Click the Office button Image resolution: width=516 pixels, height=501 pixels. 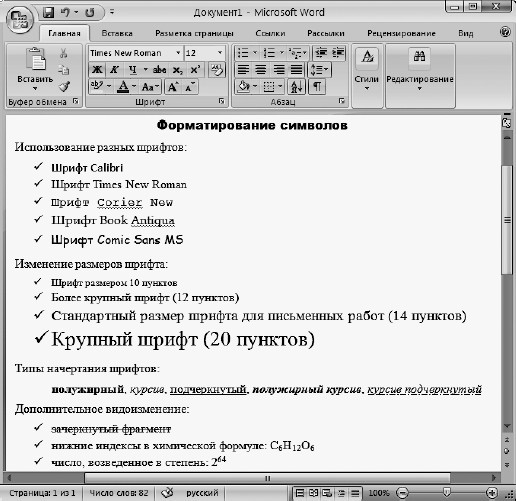tap(20, 19)
